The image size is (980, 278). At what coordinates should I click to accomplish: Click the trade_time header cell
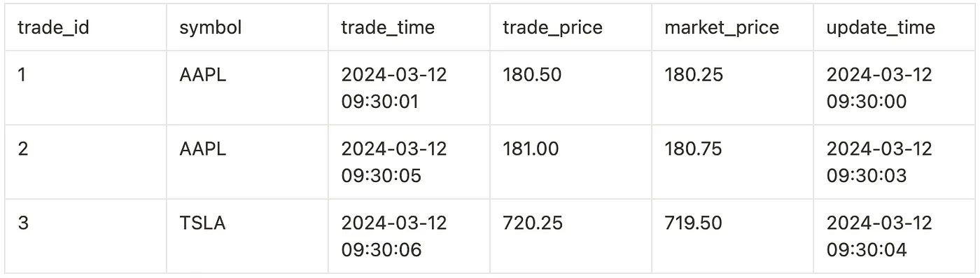[x=409, y=27]
